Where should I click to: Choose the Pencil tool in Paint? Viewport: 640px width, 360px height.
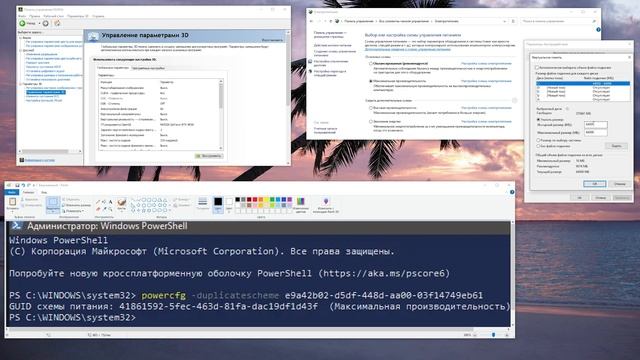coord(98,202)
